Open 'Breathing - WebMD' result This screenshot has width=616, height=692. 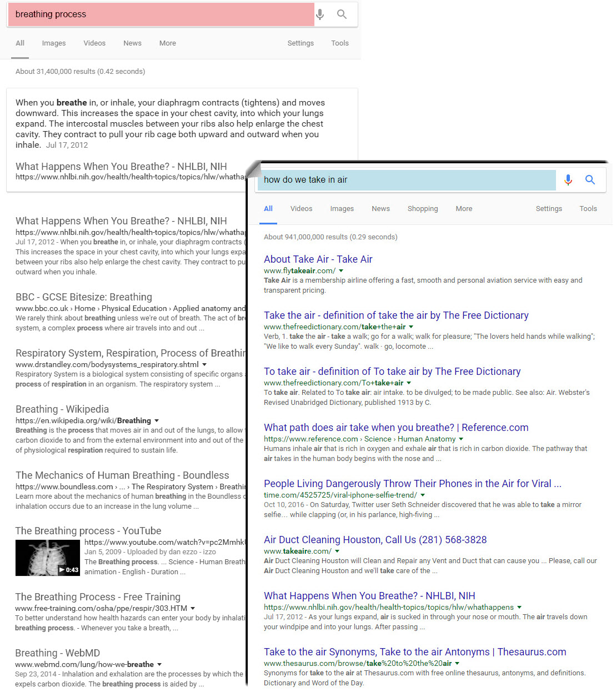58,653
